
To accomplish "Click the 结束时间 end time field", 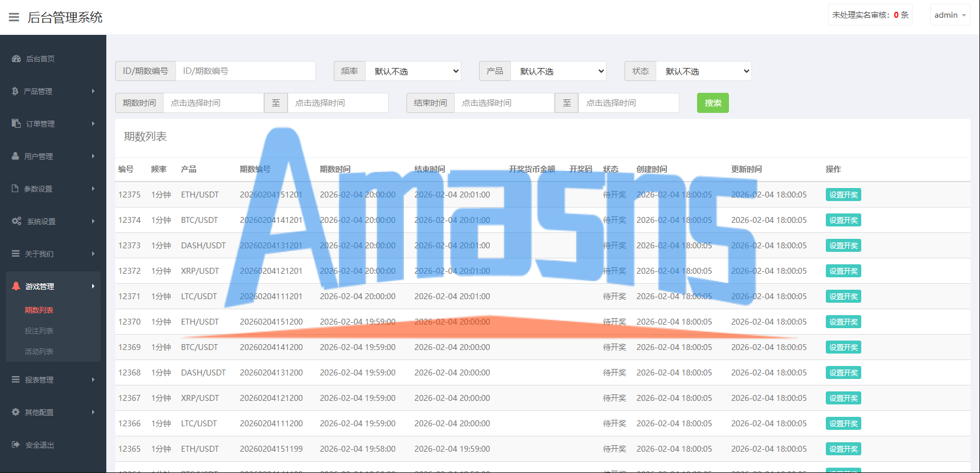I will point(629,103).
